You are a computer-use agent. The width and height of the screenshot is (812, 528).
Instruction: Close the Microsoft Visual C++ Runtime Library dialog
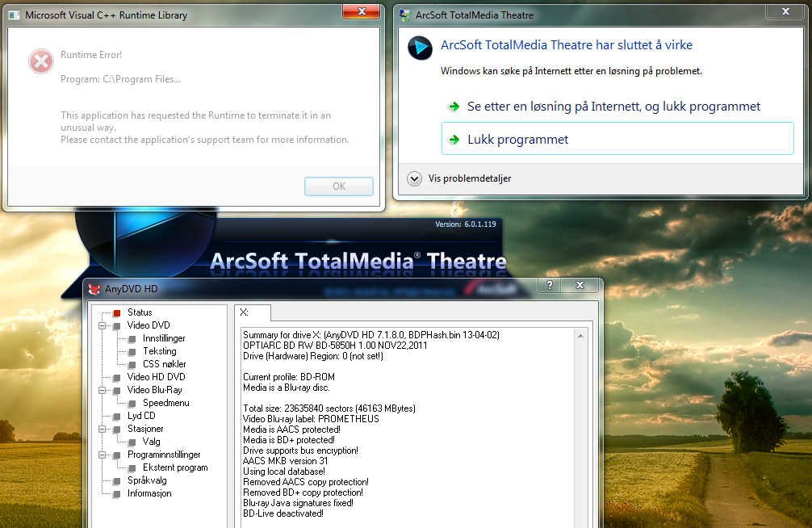pyautogui.click(x=362, y=11)
